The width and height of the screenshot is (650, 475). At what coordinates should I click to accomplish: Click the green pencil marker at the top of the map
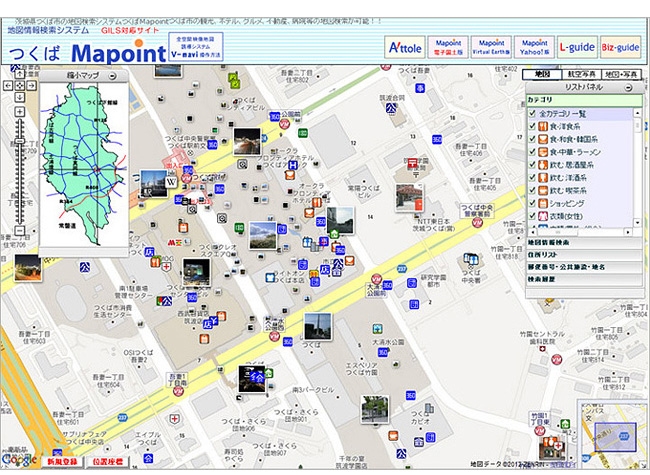point(235,80)
